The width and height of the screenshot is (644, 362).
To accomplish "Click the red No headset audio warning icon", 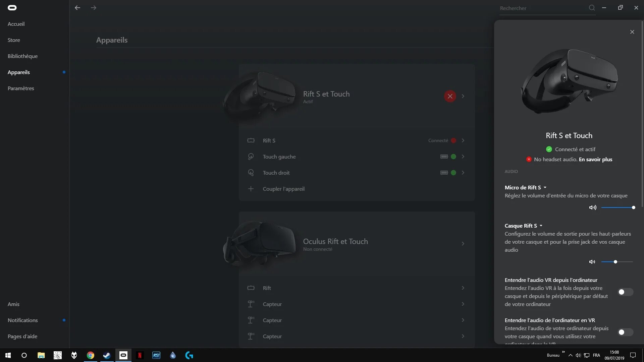I will point(529,159).
